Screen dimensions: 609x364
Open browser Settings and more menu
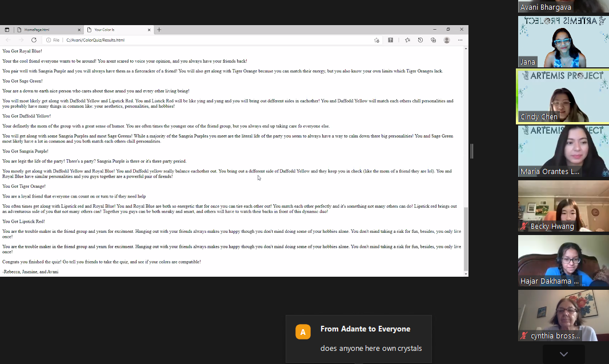click(x=460, y=40)
